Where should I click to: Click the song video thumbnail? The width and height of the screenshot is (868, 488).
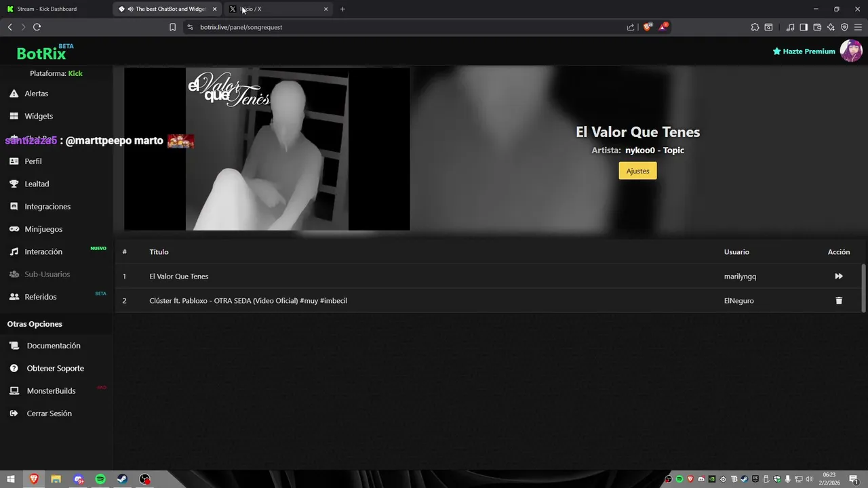tap(267, 149)
